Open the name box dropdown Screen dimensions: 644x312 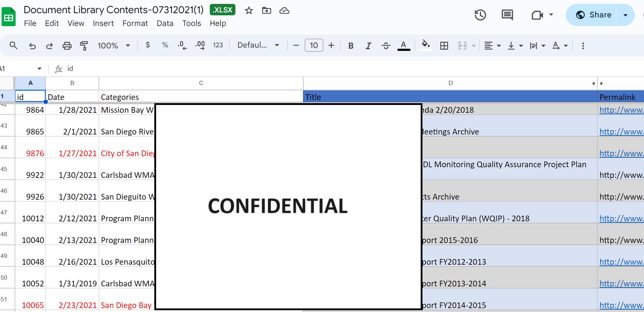[x=39, y=69]
